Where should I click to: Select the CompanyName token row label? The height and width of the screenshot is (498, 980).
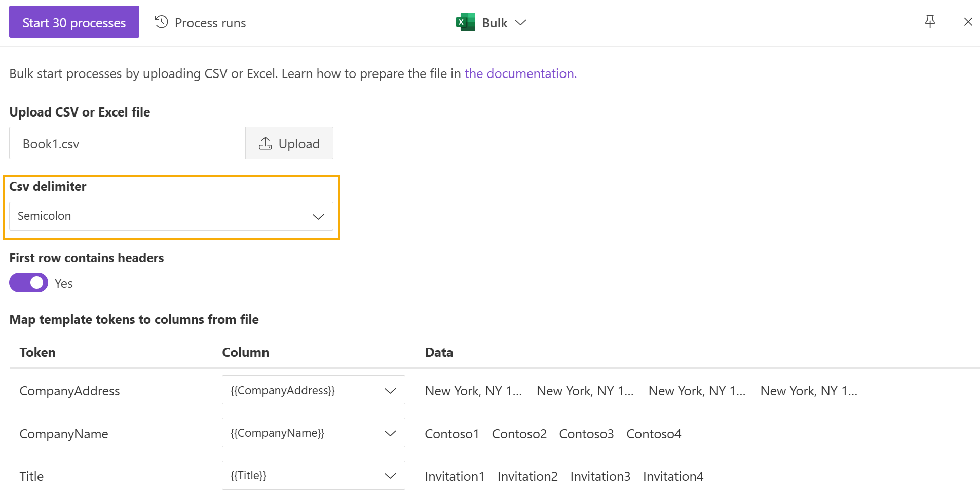click(x=64, y=434)
